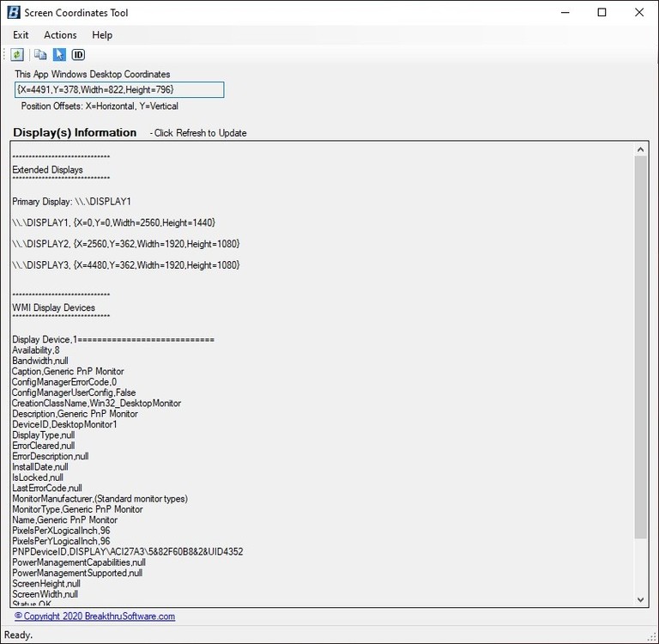This screenshot has height=644, width=659.
Task: Open the Help menu
Action: (102, 35)
